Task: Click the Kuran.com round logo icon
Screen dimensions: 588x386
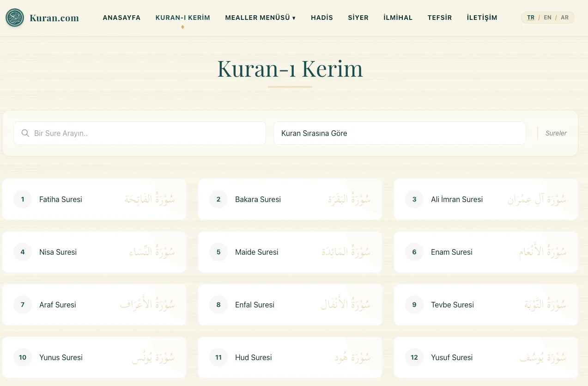Action: pos(15,18)
